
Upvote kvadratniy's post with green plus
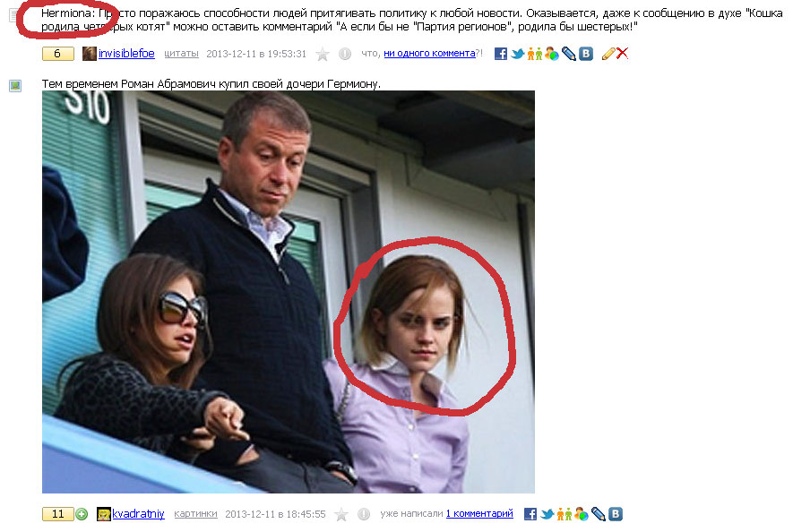82,514
